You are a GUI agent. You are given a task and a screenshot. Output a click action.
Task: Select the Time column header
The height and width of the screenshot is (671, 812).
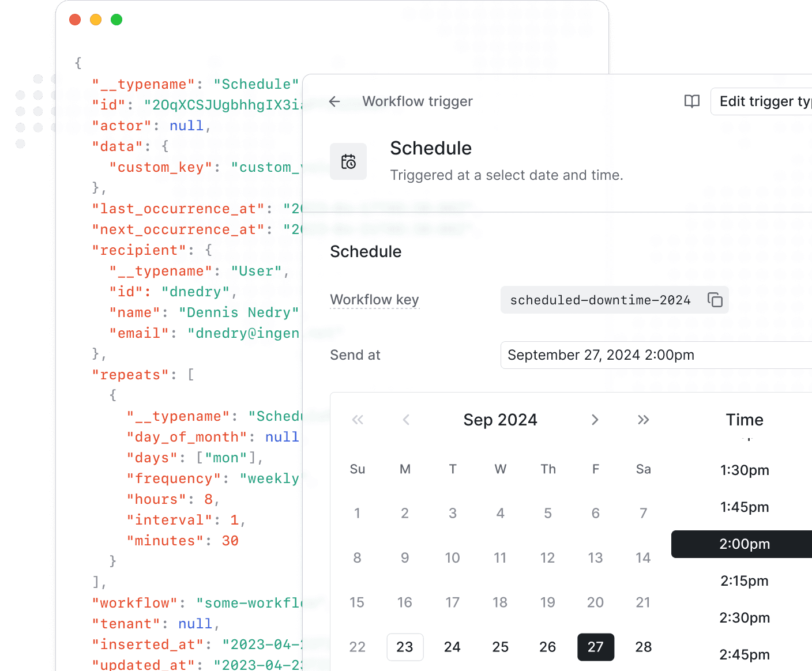pos(744,420)
